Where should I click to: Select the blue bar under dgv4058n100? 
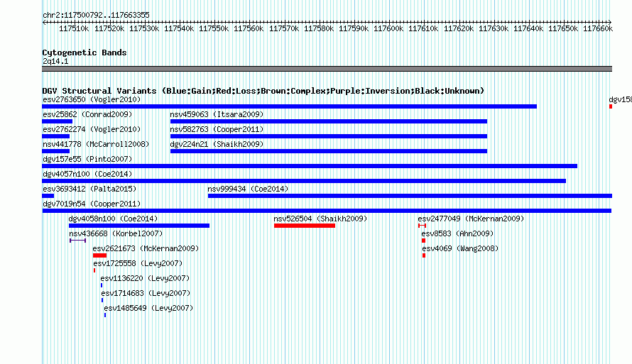(x=139, y=226)
